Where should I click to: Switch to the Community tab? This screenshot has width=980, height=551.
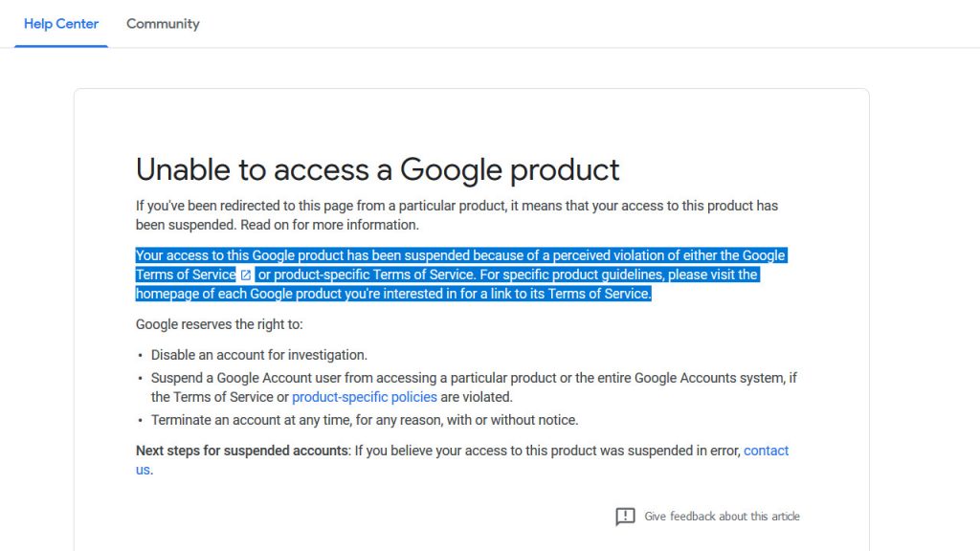(163, 24)
